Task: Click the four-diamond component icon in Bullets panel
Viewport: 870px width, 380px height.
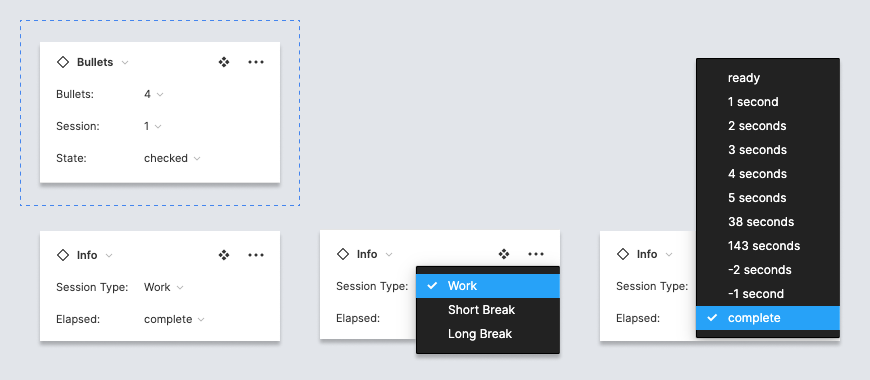Action: pyautogui.click(x=224, y=62)
